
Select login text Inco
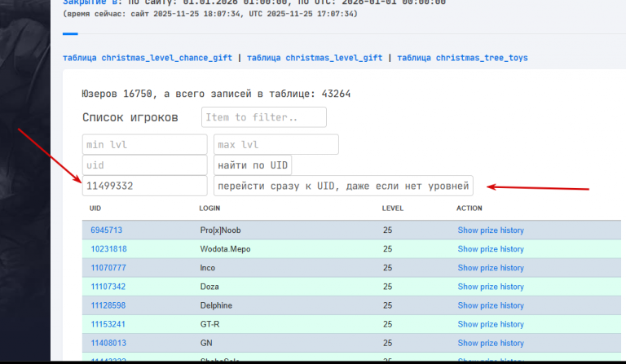[207, 268]
